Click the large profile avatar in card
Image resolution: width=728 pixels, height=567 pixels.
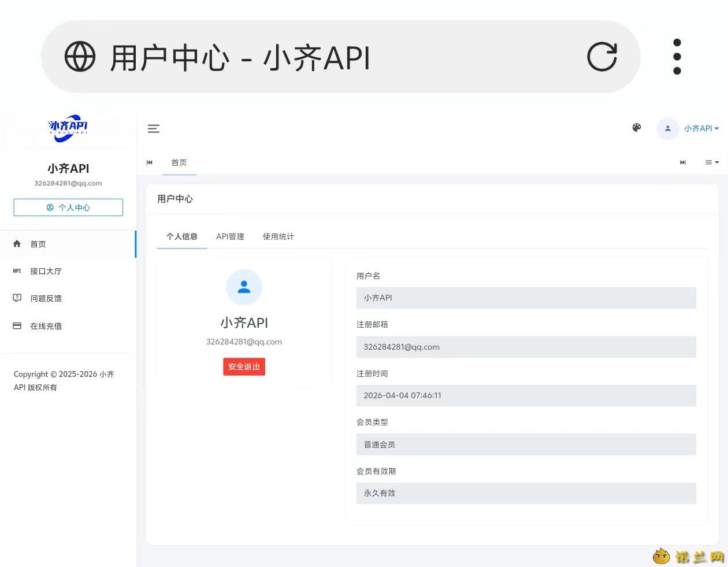pos(244,287)
